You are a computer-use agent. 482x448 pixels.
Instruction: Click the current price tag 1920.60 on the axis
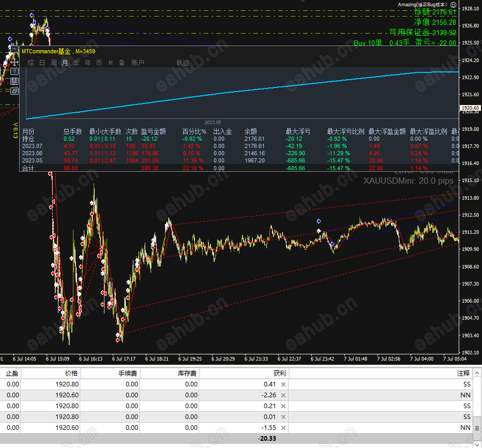(470, 108)
